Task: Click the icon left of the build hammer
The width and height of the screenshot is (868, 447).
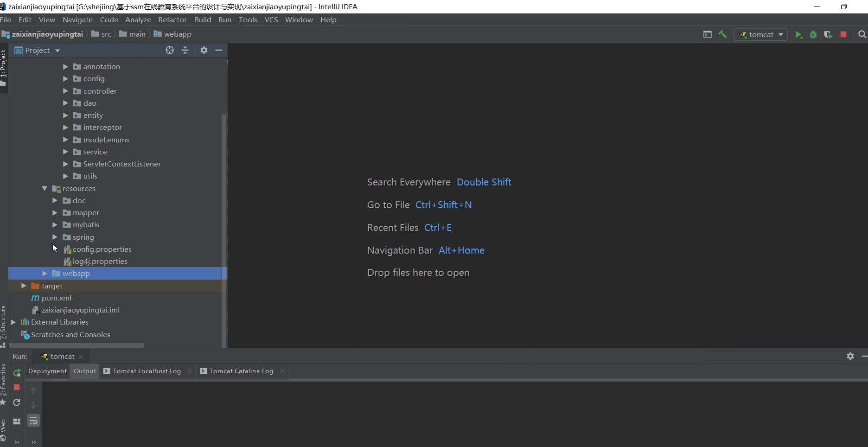Action: [x=708, y=34]
